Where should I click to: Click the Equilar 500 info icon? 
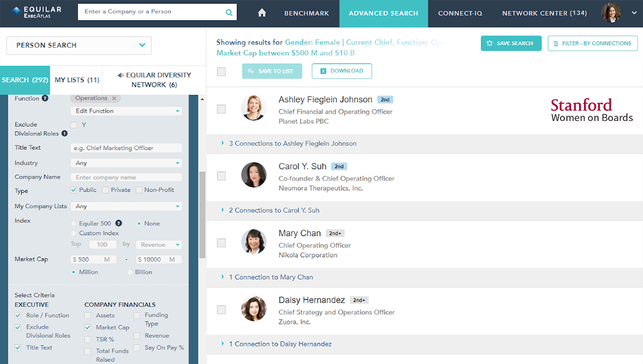(x=118, y=223)
